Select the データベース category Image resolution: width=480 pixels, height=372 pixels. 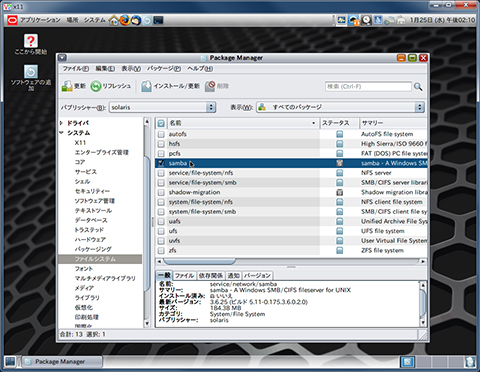(x=91, y=220)
